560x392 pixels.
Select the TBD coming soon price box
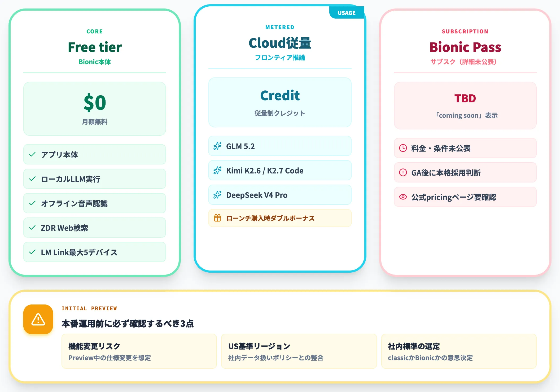click(x=465, y=106)
